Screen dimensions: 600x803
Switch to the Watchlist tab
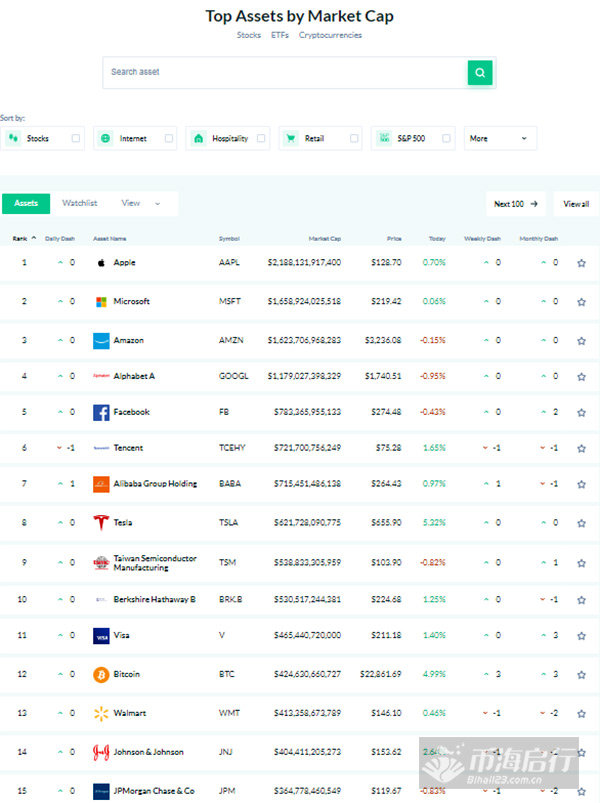(x=79, y=203)
